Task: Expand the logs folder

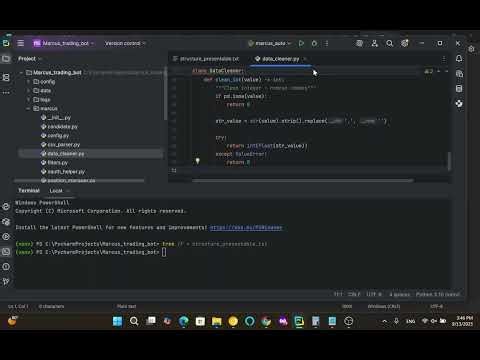Action: click(x=28, y=100)
